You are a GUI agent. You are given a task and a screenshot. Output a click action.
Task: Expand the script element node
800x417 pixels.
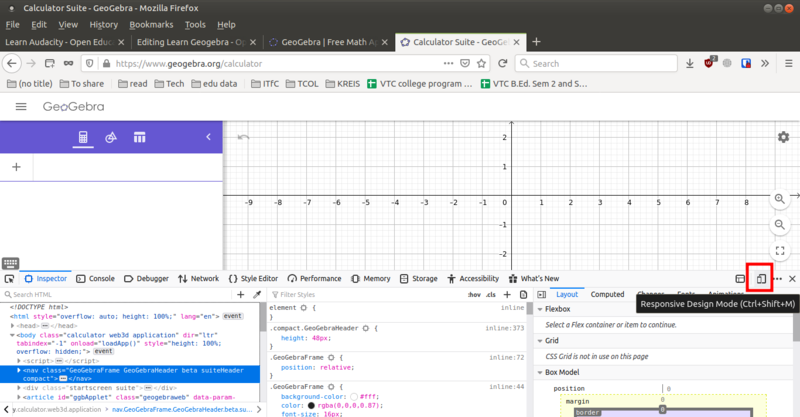coord(19,361)
